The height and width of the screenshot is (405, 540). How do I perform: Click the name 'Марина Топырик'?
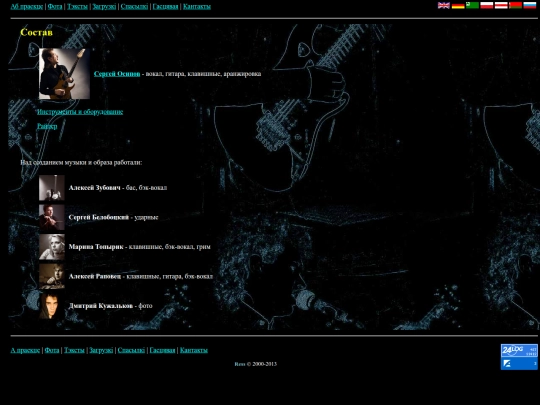pyautogui.click(x=96, y=247)
